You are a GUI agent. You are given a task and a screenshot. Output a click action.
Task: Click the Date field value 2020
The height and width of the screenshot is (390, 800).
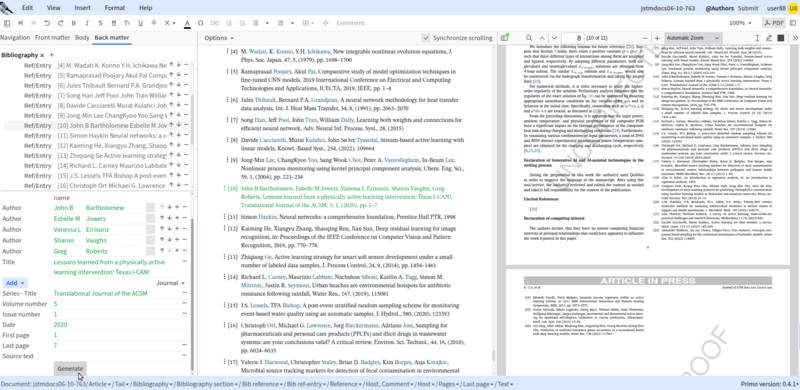60,325
